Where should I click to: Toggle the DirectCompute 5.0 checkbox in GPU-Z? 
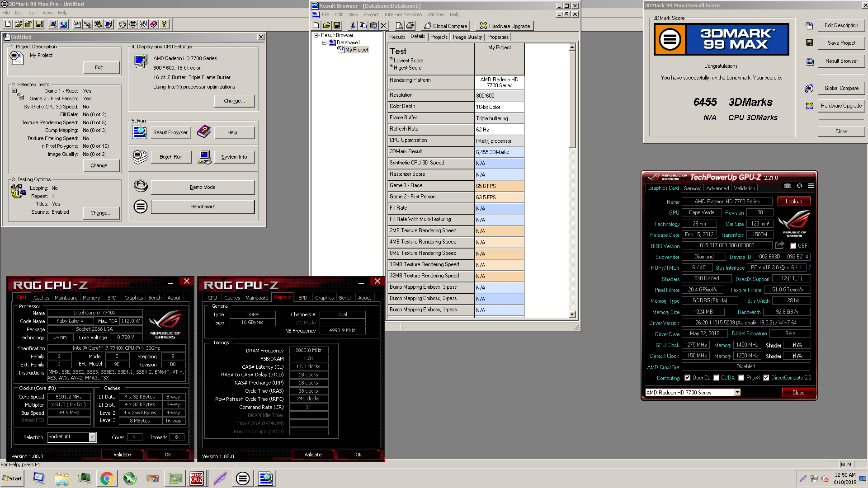766,378
